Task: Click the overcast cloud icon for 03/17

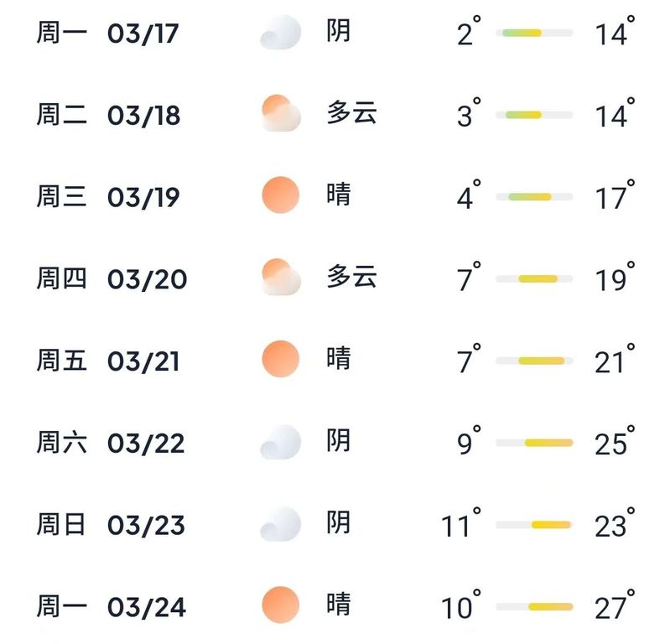Action: pyautogui.click(x=281, y=33)
